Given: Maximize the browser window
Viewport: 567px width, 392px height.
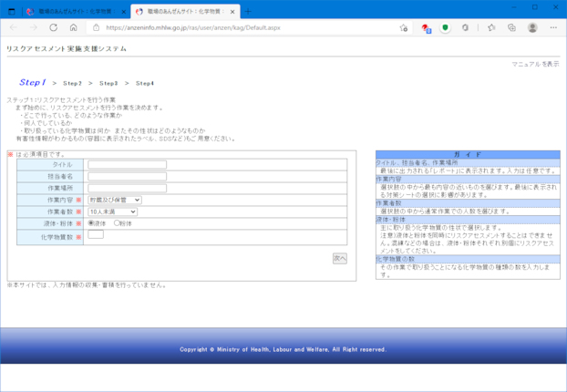Looking at the screenshot, I should click(535, 7).
